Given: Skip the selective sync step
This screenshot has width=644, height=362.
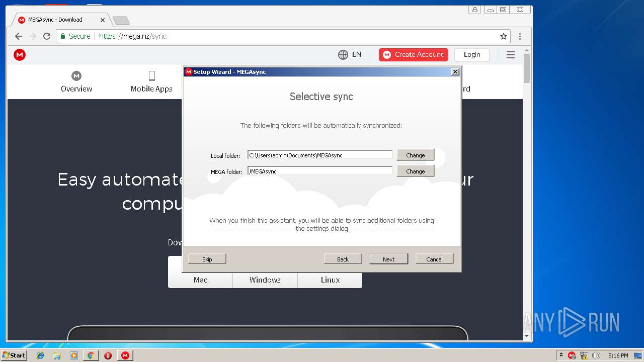Looking at the screenshot, I should 207,259.
